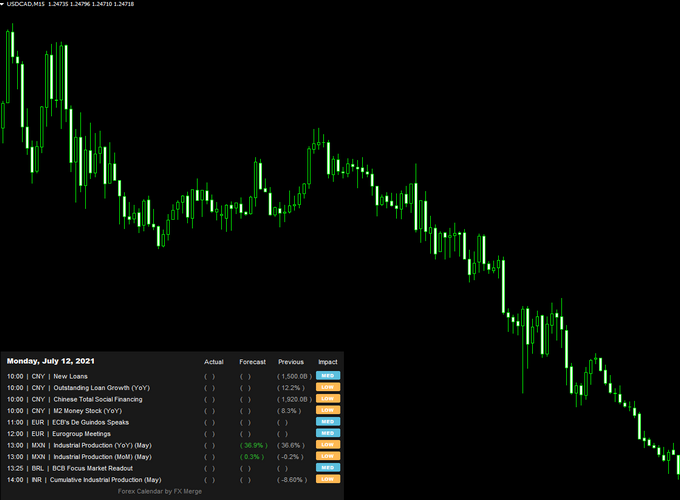
Task: Click the LOW badge for Industrial Production (MoM)
Action: pyautogui.click(x=328, y=456)
